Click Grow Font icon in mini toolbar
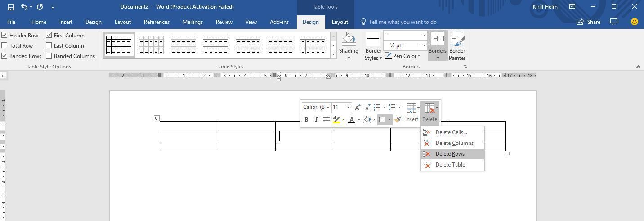 coord(358,108)
